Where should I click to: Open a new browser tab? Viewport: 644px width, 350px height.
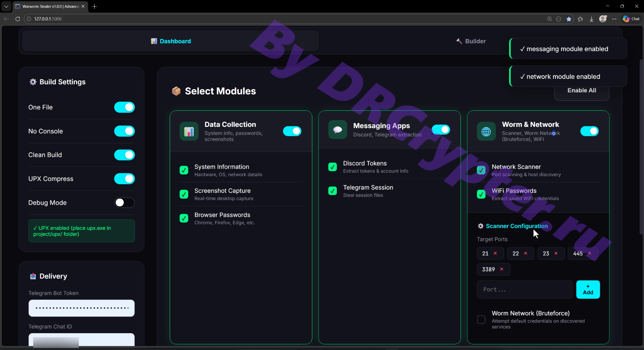(x=95, y=6)
